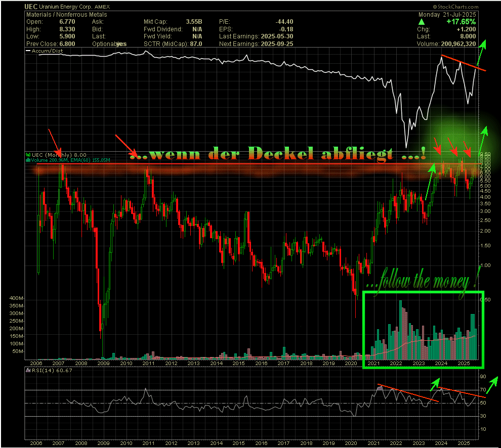
Task: Click the RSI 90 level axis label
Action: (483, 377)
